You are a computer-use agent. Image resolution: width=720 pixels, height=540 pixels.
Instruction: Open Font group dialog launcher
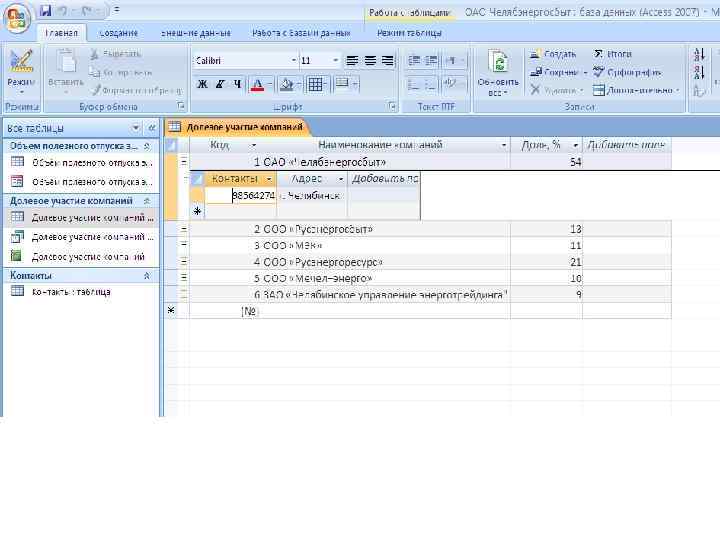[x=392, y=106]
